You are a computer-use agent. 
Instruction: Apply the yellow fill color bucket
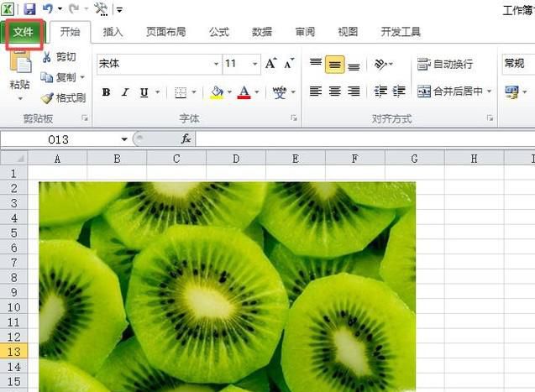click(x=217, y=92)
